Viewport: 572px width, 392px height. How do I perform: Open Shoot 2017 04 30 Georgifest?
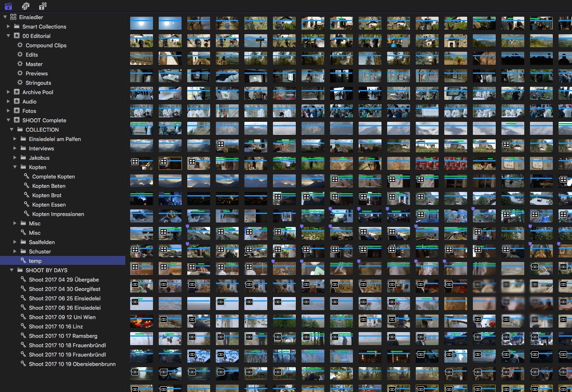[64, 289]
